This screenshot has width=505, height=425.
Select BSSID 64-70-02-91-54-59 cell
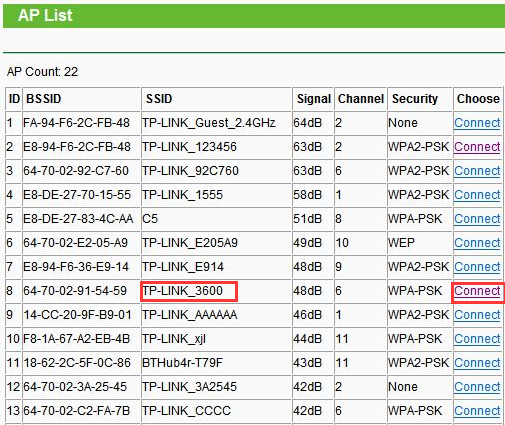[75, 291]
